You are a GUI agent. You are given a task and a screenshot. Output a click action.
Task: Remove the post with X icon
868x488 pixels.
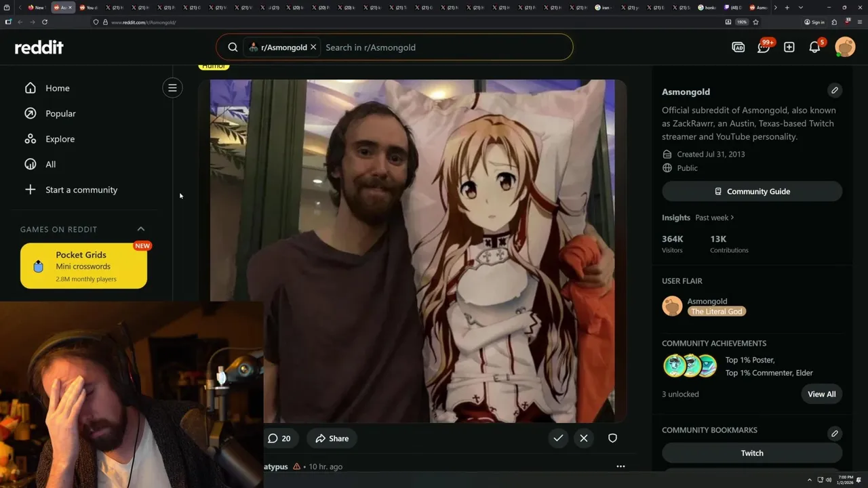(584, 438)
